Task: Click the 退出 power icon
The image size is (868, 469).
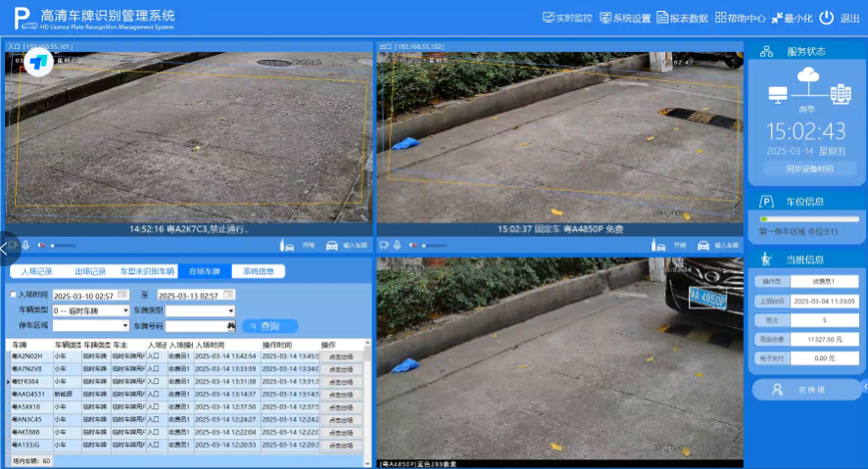Action: pos(827,18)
